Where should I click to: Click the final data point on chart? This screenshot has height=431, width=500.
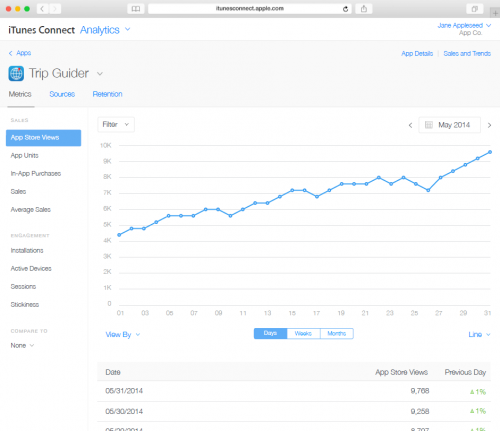(x=490, y=152)
